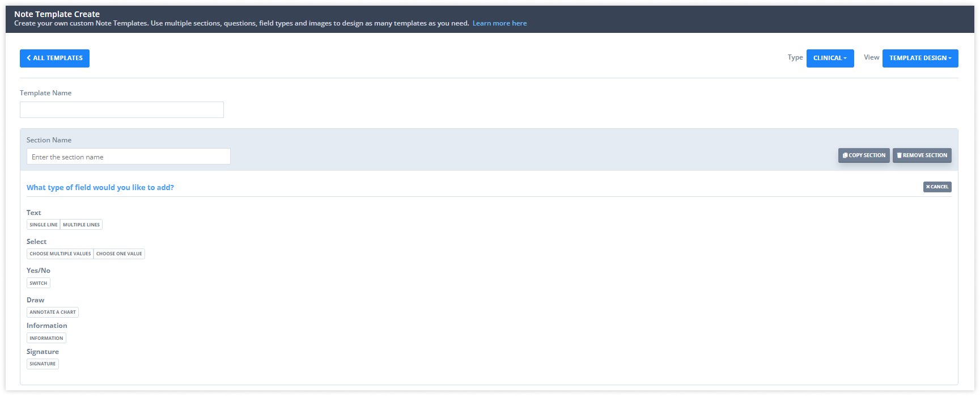The height and width of the screenshot is (396, 980).
Task: Add a Single Line text field
Action: coord(44,225)
